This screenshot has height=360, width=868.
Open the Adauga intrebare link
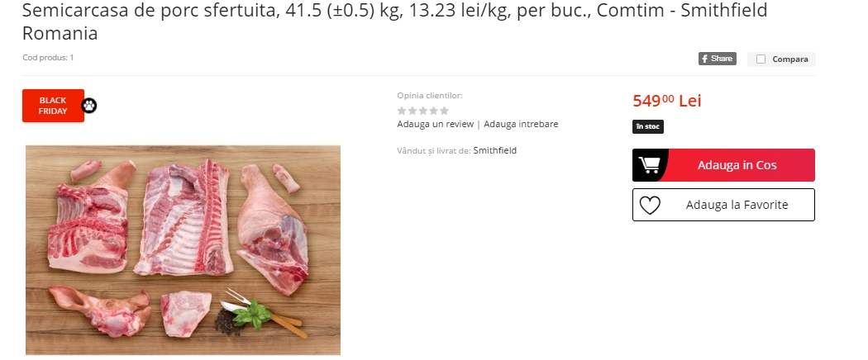click(x=521, y=124)
